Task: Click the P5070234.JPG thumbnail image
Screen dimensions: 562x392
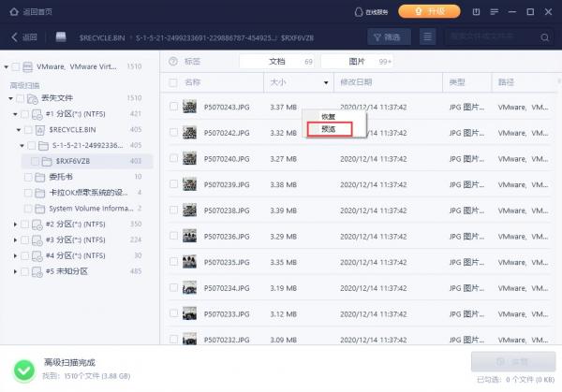Action: [x=189, y=287]
